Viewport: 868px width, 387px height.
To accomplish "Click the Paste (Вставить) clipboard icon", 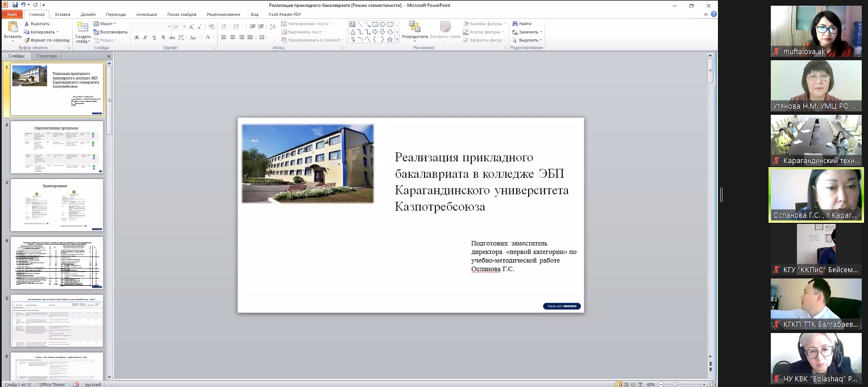I will (13, 27).
